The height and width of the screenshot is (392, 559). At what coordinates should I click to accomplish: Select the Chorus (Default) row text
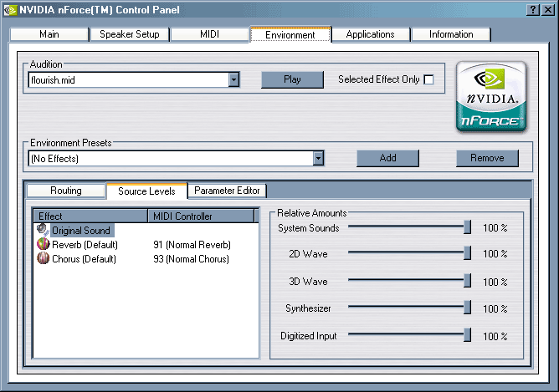[85, 259]
